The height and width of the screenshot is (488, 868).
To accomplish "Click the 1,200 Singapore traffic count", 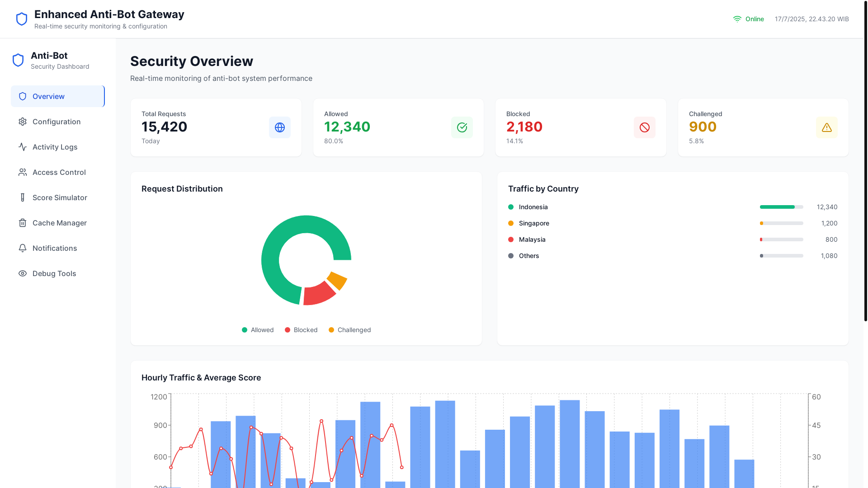I will 829,223.
